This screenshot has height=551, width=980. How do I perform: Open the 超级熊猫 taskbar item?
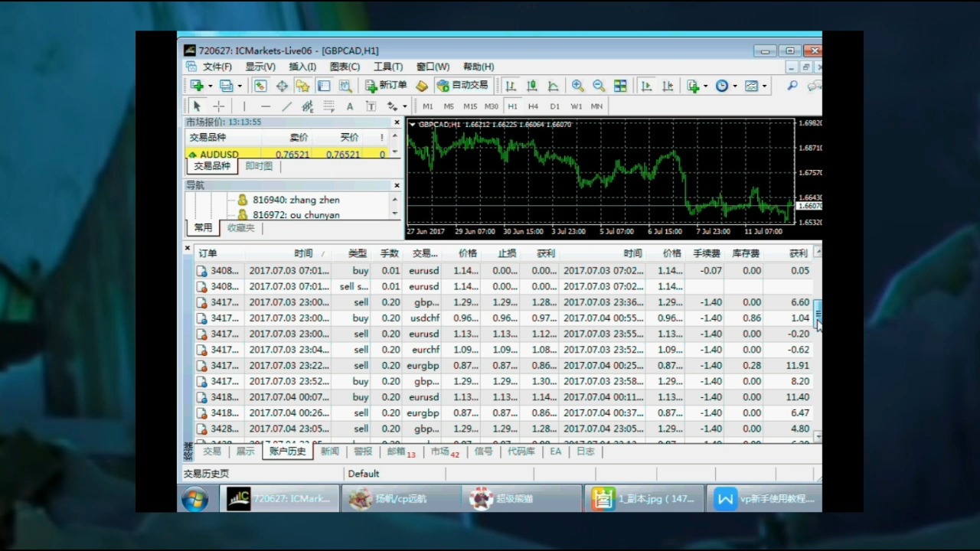pos(523,499)
